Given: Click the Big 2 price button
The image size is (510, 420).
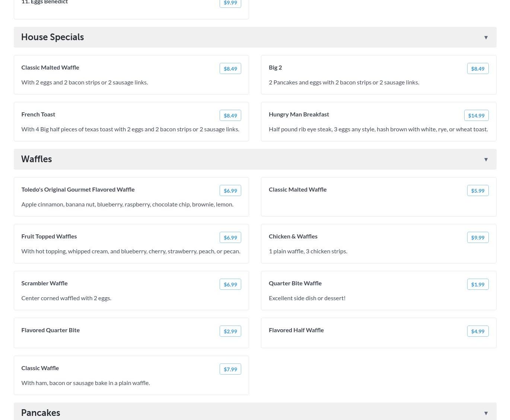Looking at the screenshot, I should pyautogui.click(x=478, y=68).
